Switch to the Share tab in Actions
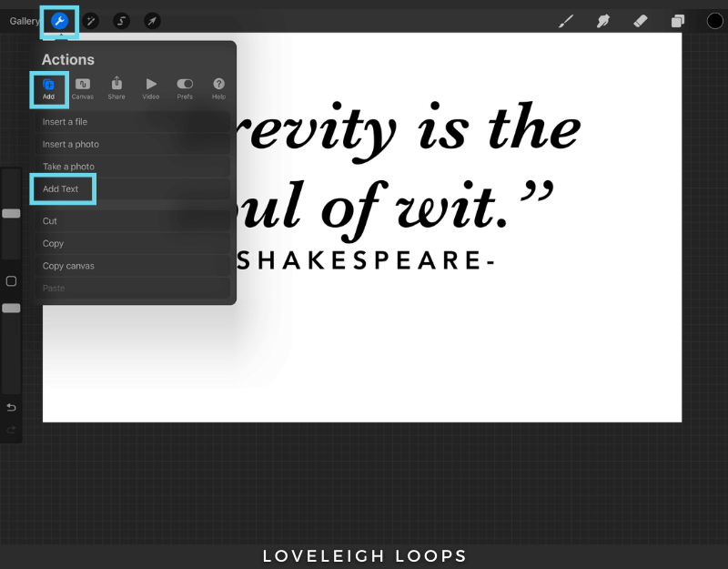This screenshot has width=728, height=569. pyautogui.click(x=116, y=87)
